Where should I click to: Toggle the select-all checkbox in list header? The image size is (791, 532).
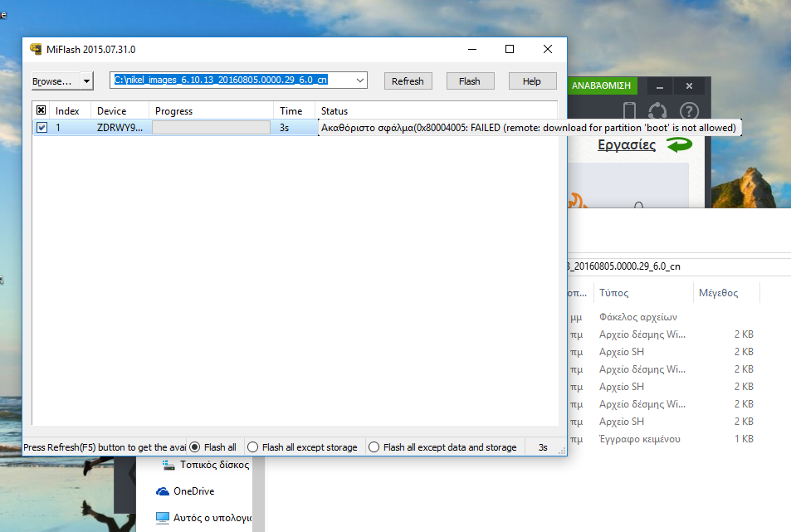[x=42, y=110]
